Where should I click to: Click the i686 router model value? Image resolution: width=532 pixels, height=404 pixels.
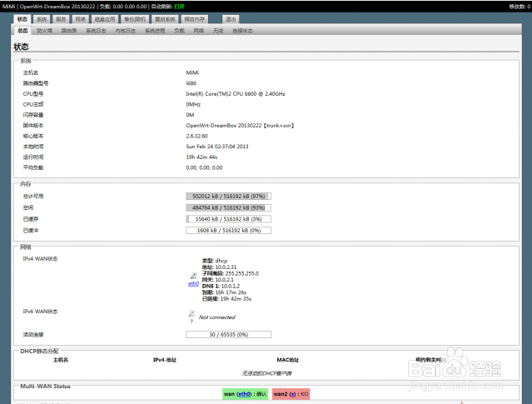click(x=191, y=83)
